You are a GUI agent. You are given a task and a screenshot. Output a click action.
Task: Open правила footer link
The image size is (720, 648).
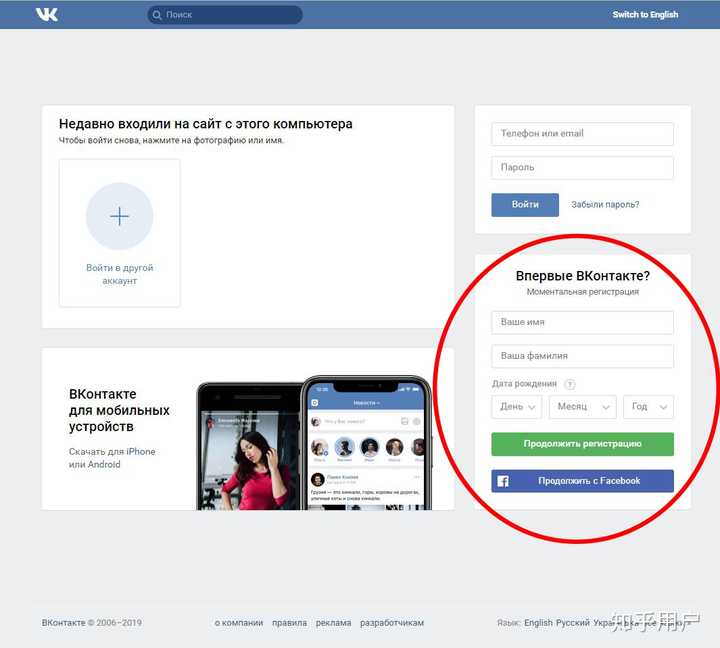[289, 623]
